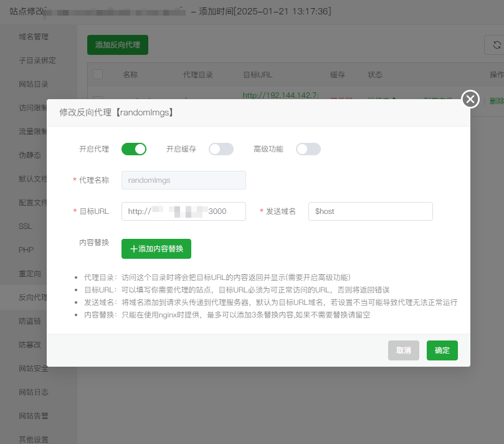Open 访问限制 in the sidebar
The height and width of the screenshot is (444, 504).
pyautogui.click(x=33, y=108)
